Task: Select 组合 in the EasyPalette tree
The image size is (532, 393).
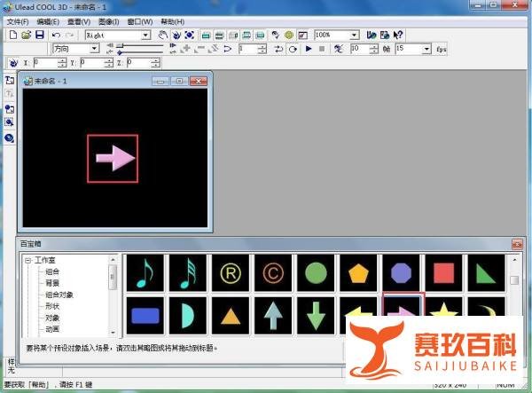Action: pos(52,271)
